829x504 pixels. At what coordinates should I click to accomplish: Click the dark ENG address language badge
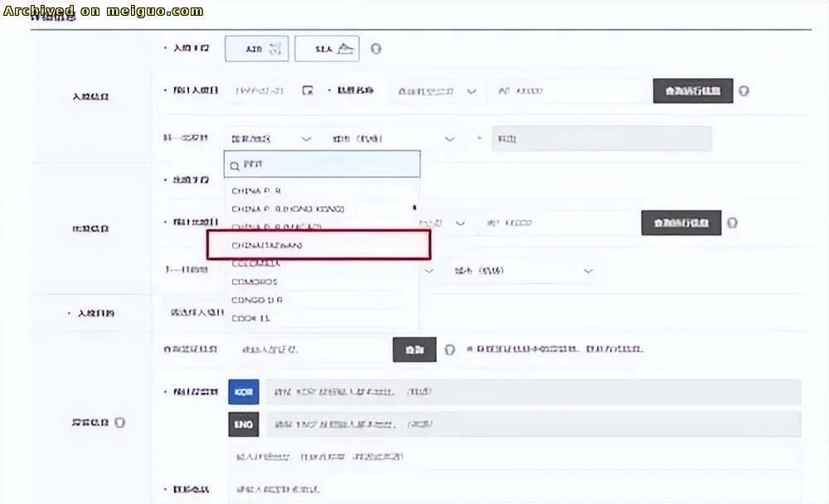click(243, 424)
